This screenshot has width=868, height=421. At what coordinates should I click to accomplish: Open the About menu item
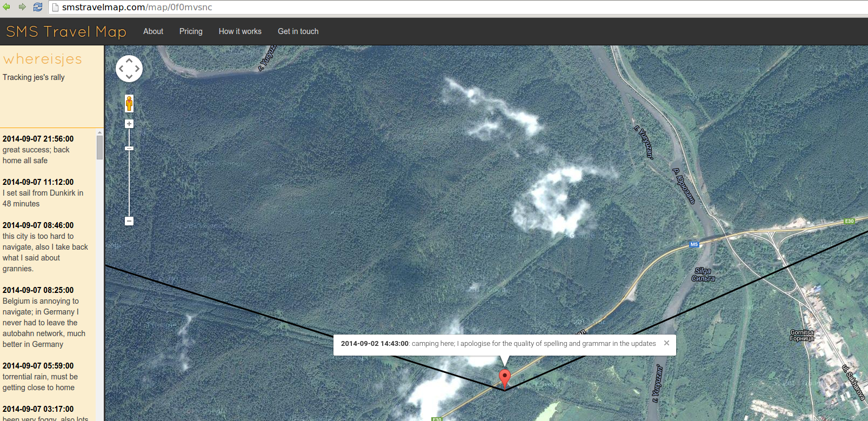pyautogui.click(x=153, y=31)
